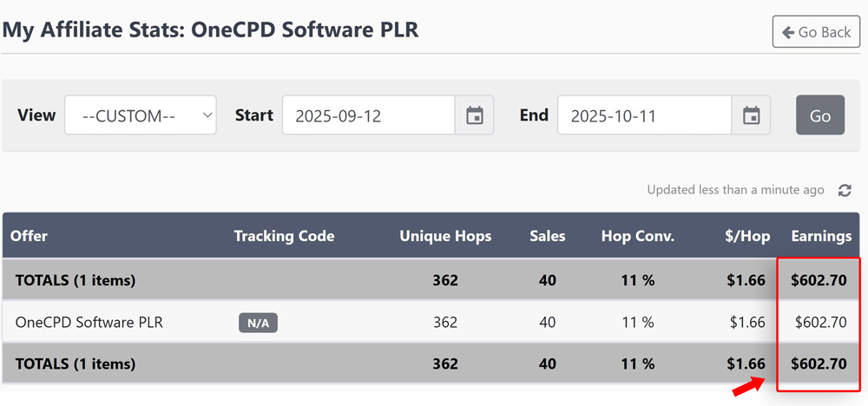Sort by the $/Hop column header
868x406 pixels.
tap(747, 236)
